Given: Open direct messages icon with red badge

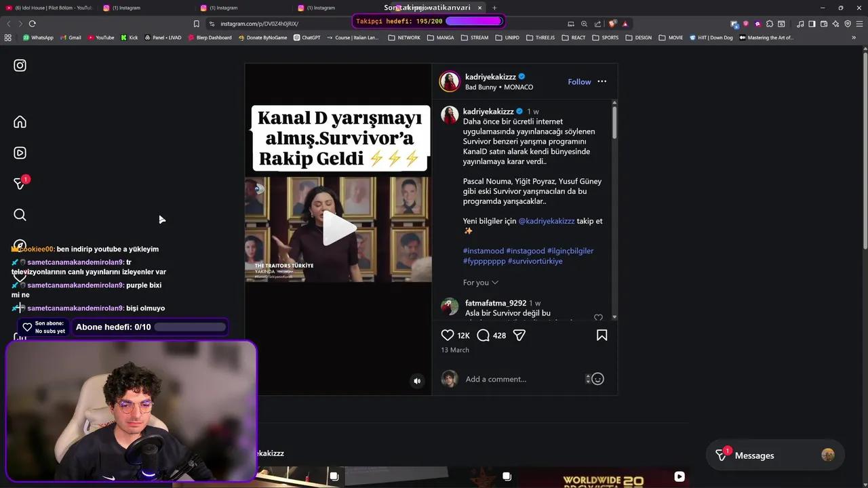Looking at the screenshot, I should coord(21,182).
